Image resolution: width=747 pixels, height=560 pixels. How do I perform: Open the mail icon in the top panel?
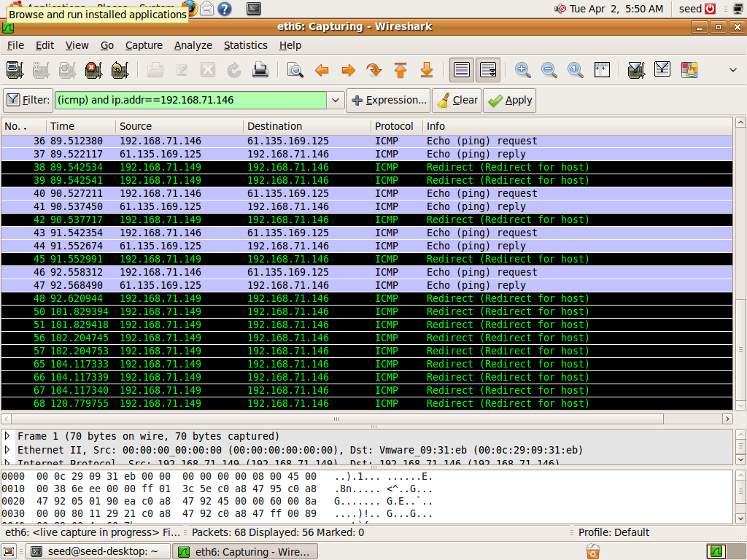tap(206, 9)
